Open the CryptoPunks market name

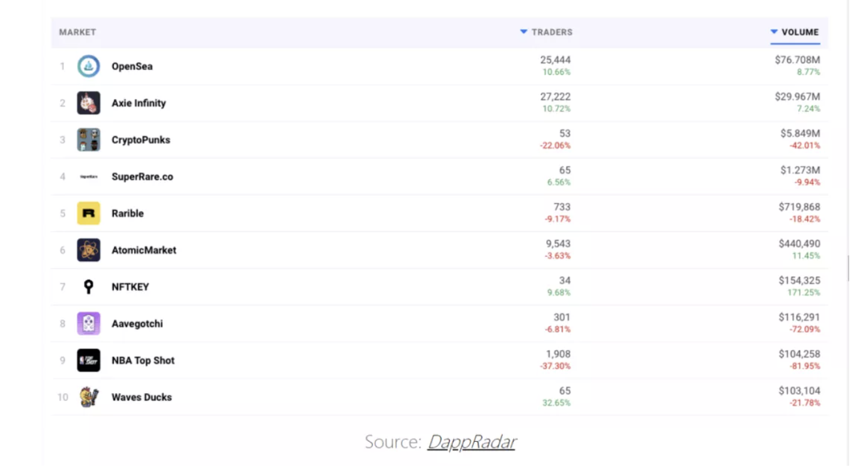[x=141, y=140]
